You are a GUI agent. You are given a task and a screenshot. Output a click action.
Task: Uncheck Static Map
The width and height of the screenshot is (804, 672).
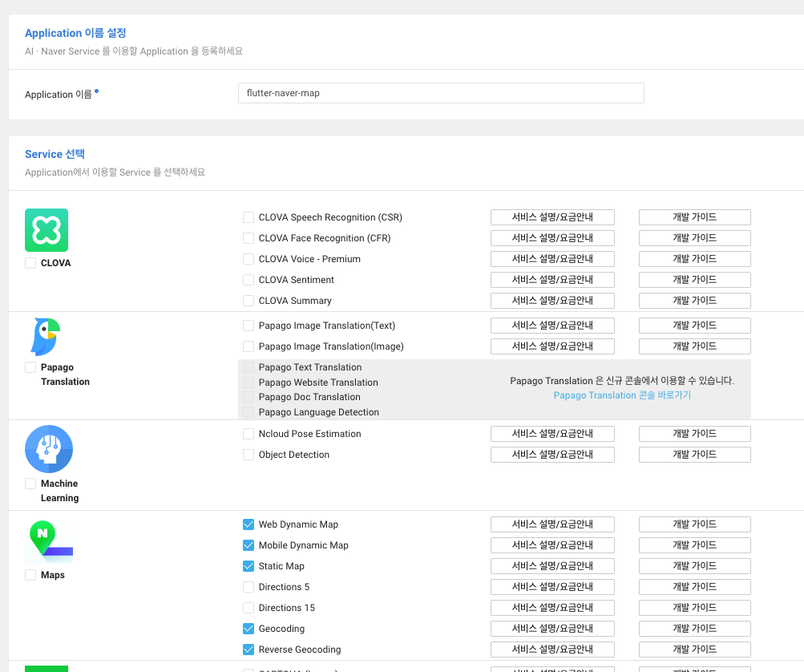(x=248, y=566)
